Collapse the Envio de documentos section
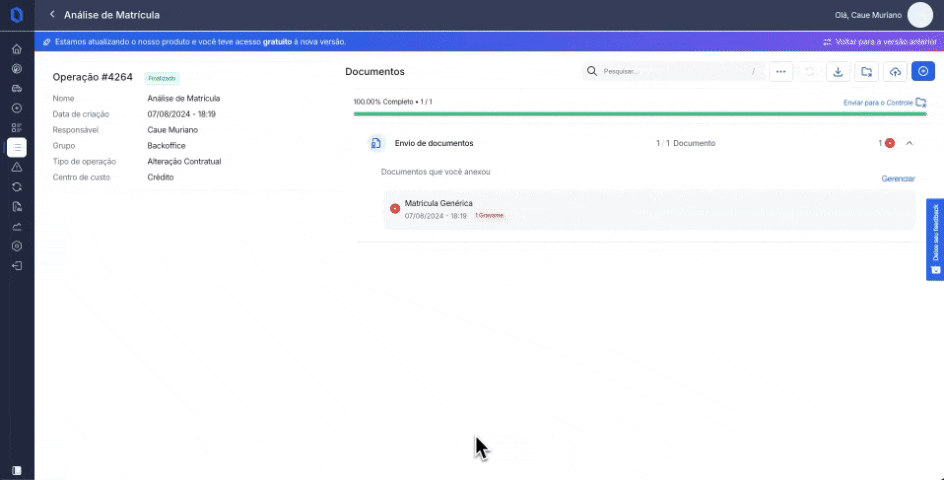This screenshot has height=480, width=944. coord(909,143)
